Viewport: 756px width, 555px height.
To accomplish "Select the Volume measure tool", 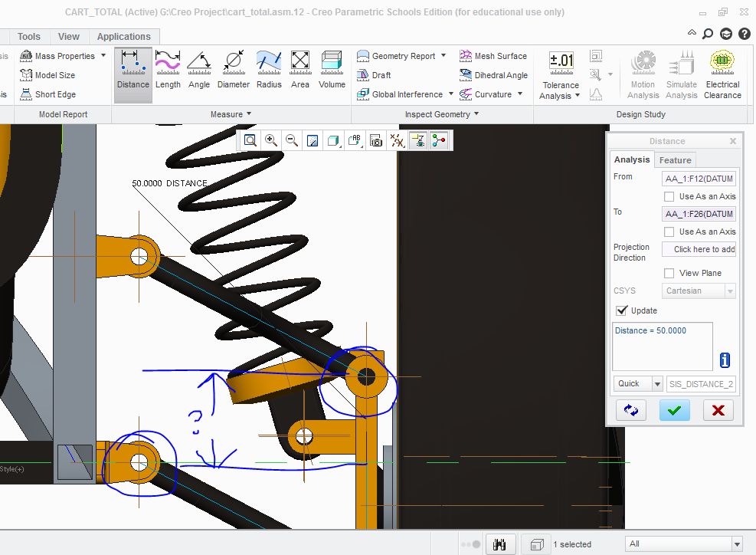I will (332, 71).
